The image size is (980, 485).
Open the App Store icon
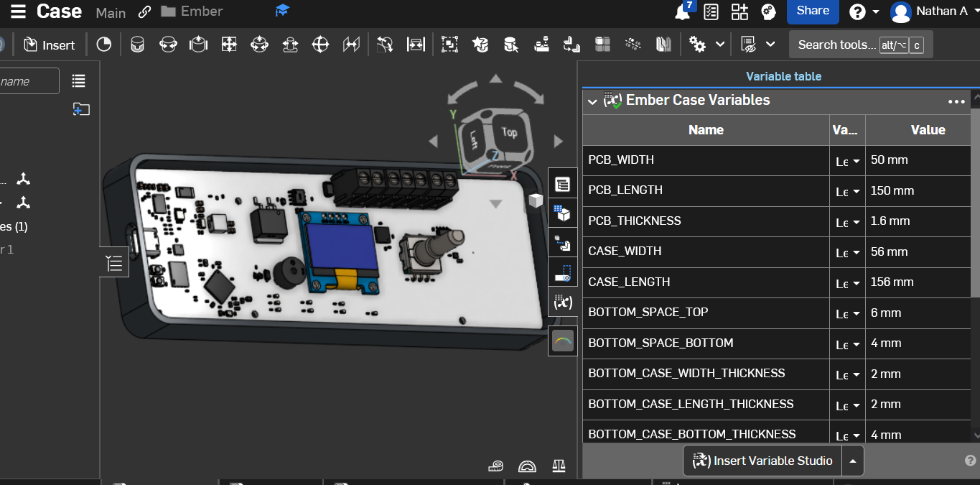[x=739, y=11]
